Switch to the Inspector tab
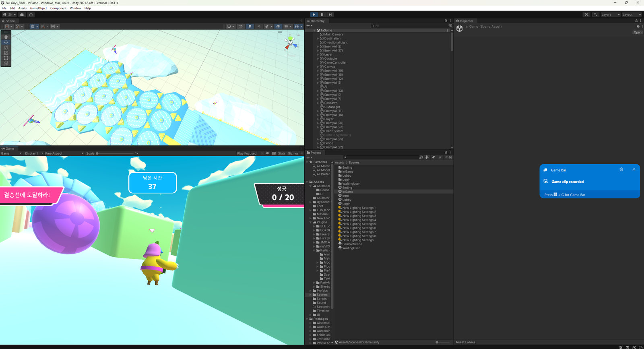 [x=465, y=21]
